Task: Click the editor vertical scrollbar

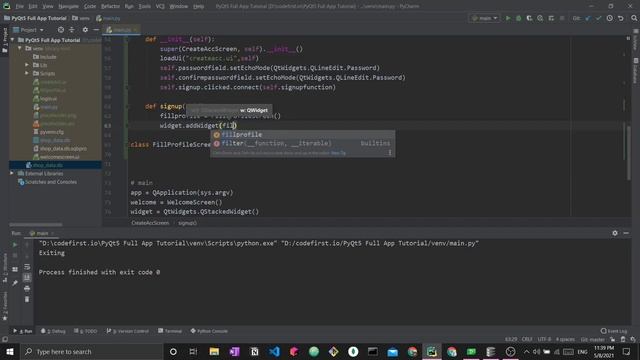Action: pos(629,153)
